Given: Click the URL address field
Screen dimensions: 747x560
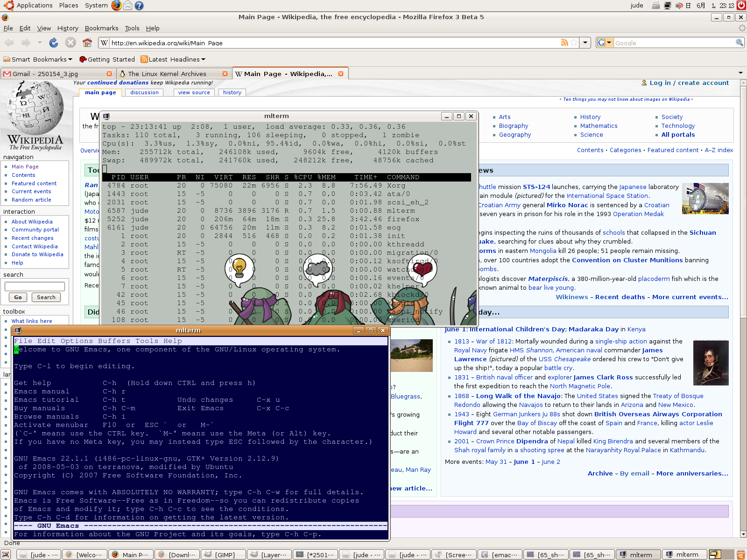Looking at the screenshot, I should coord(335,42).
